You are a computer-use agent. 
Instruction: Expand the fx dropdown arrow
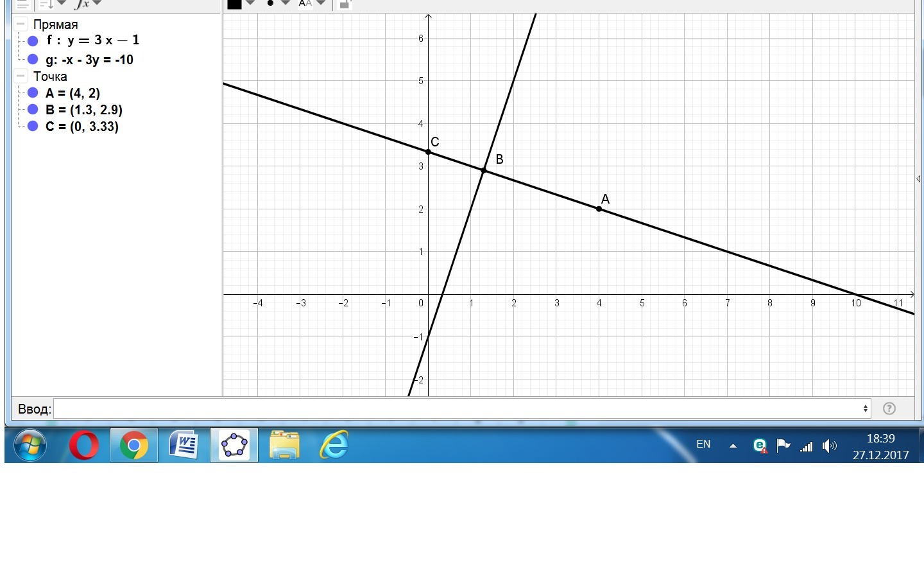click(x=97, y=3)
